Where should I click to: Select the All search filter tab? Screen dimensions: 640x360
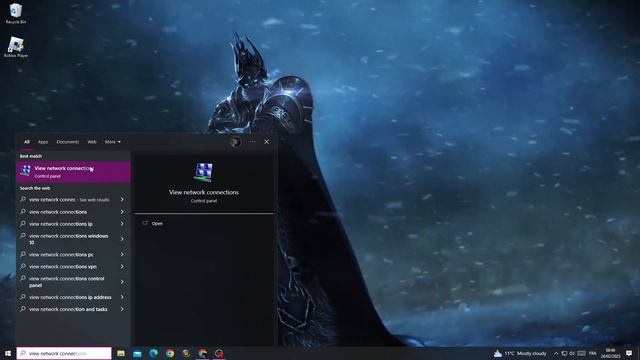[27, 142]
